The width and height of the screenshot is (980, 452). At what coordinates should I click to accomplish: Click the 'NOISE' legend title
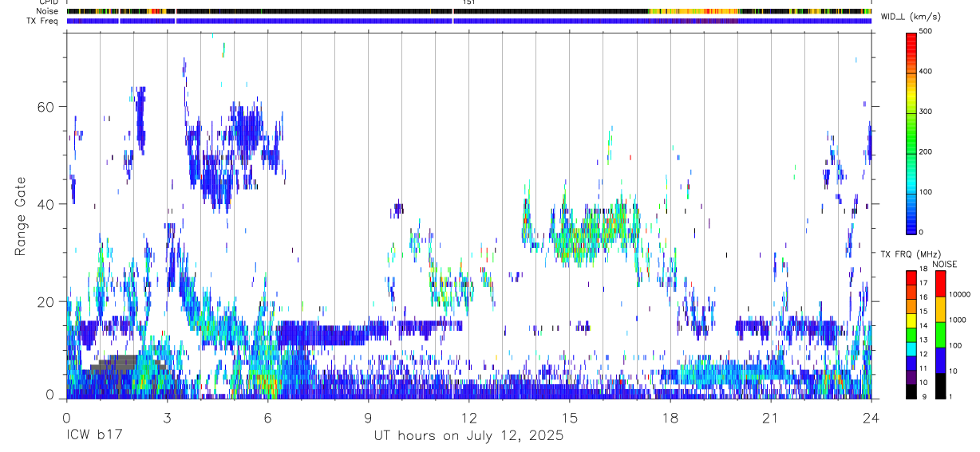[x=945, y=264]
